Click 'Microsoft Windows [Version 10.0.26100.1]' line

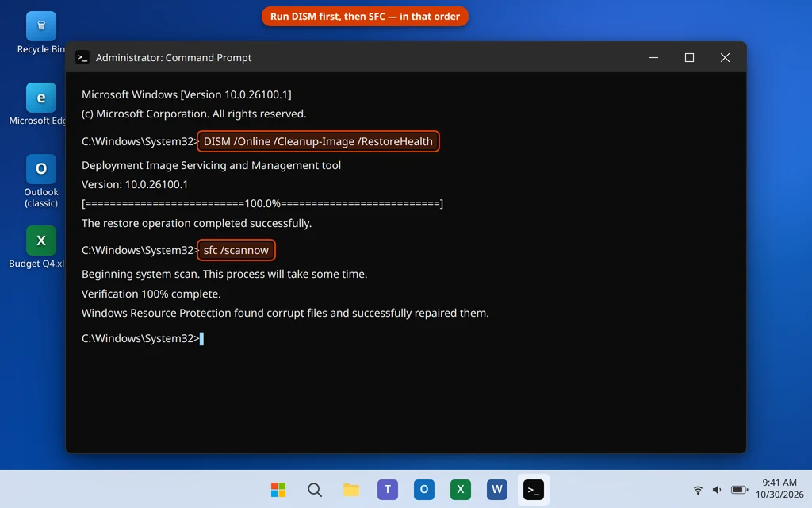tap(186, 95)
